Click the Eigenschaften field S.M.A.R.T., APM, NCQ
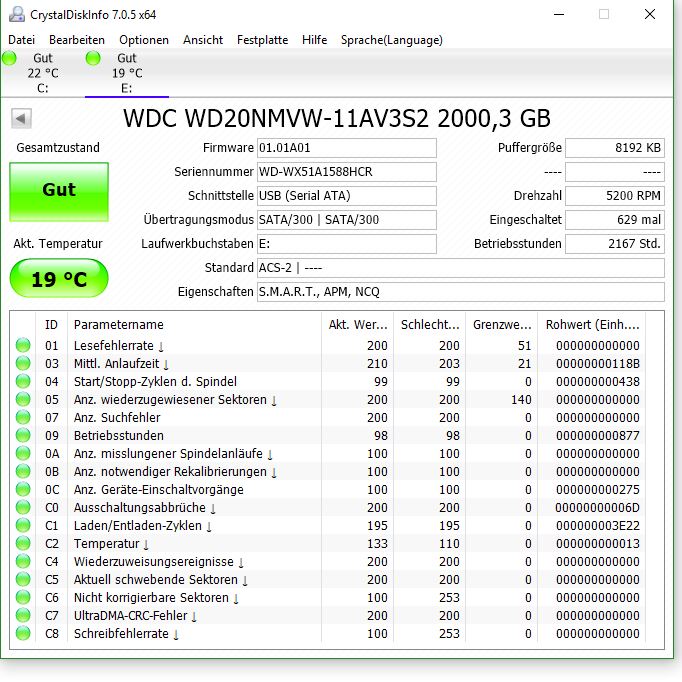Screen dimensions: 682x682 click(461, 291)
